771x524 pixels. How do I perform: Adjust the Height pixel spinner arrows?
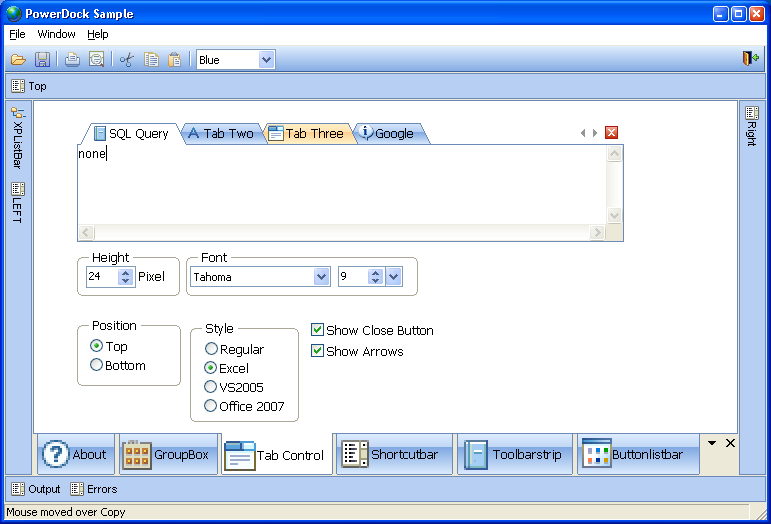point(126,277)
